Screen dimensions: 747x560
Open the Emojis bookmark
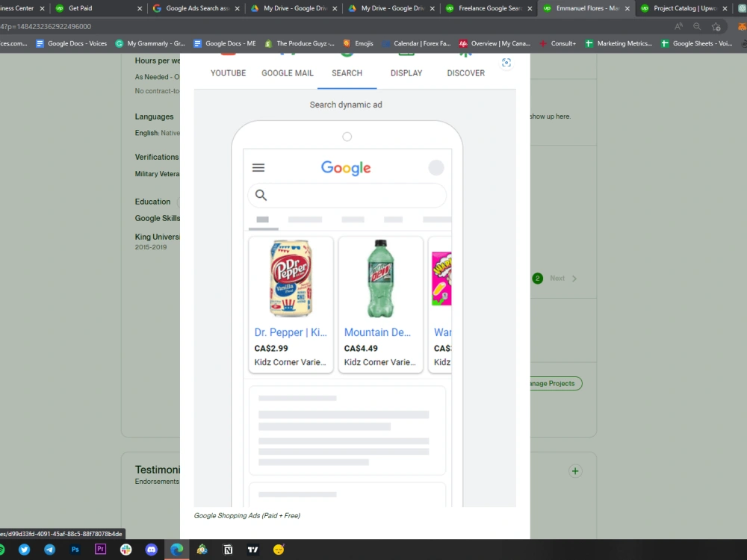(359, 43)
